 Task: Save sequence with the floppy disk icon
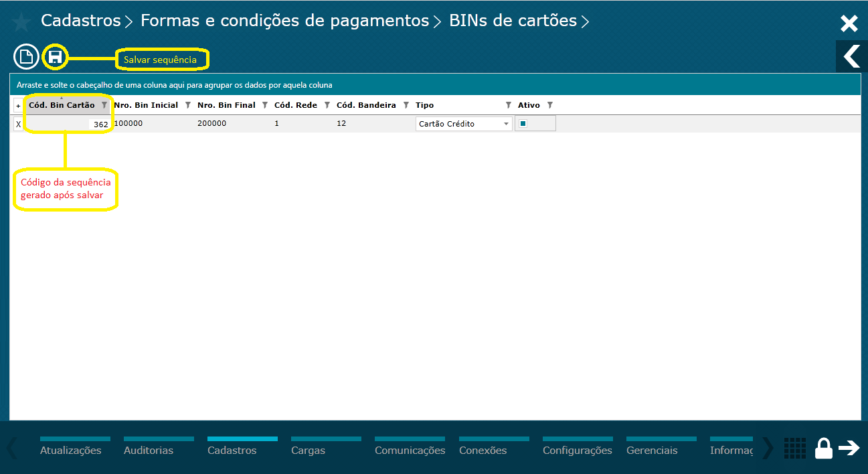click(56, 57)
